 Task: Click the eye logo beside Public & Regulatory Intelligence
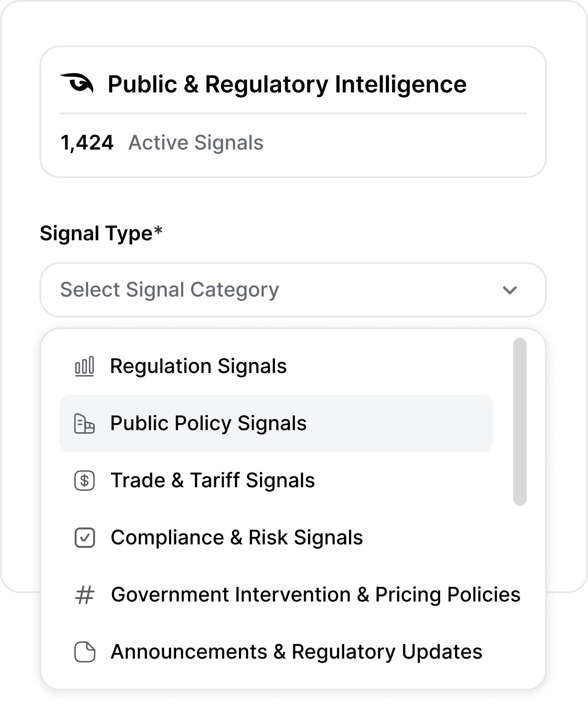click(77, 83)
